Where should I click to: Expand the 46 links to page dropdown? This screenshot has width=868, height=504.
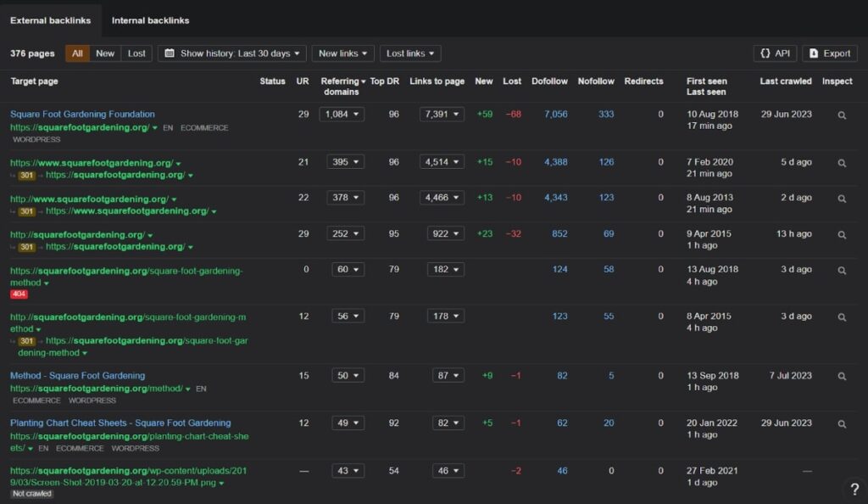[x=448, y=471]
